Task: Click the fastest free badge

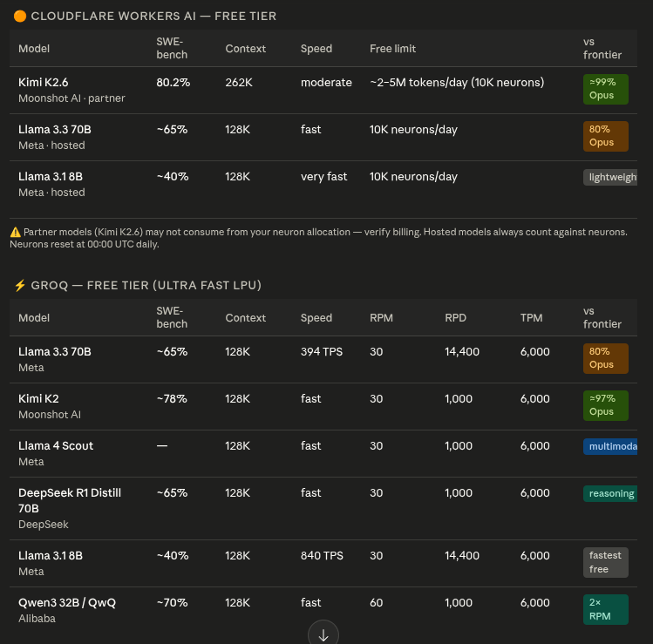Action: pyautogui.click(x=606, y=562)
